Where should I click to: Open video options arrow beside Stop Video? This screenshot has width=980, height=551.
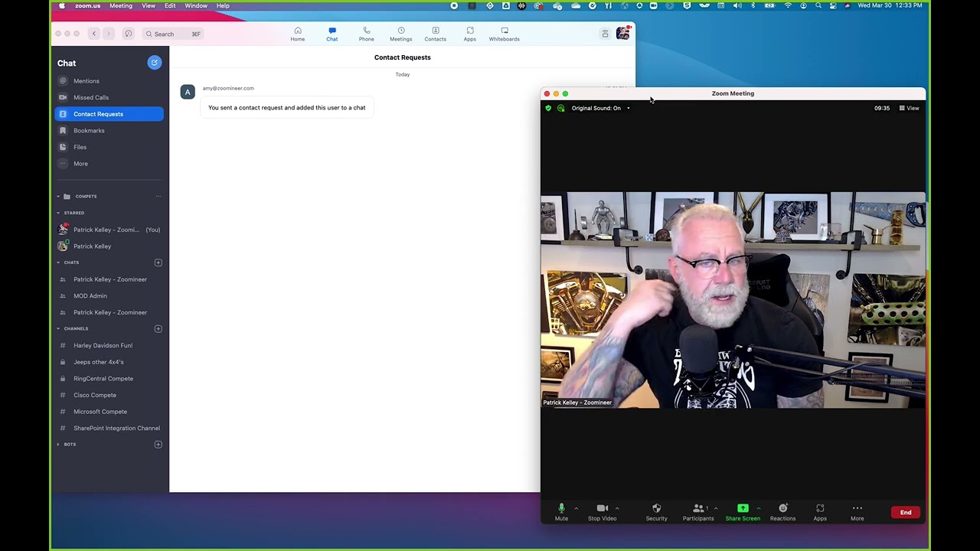[x=617, y=508]
